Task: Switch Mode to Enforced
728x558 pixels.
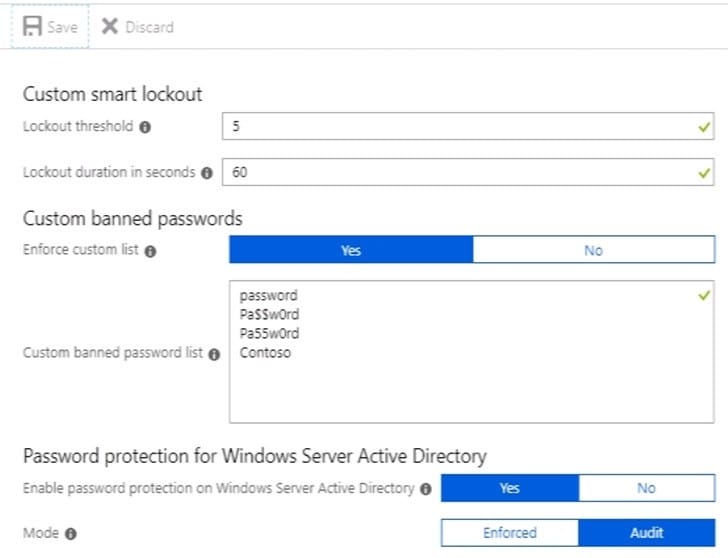Action: click(x=509, y=533)
